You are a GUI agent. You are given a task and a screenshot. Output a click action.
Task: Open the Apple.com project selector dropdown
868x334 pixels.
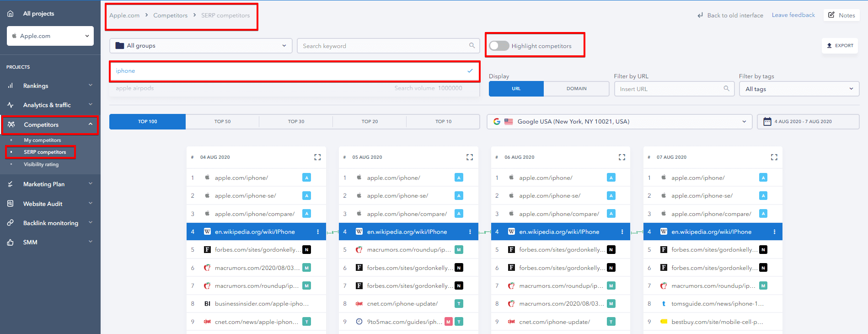(x=50, y=36)
